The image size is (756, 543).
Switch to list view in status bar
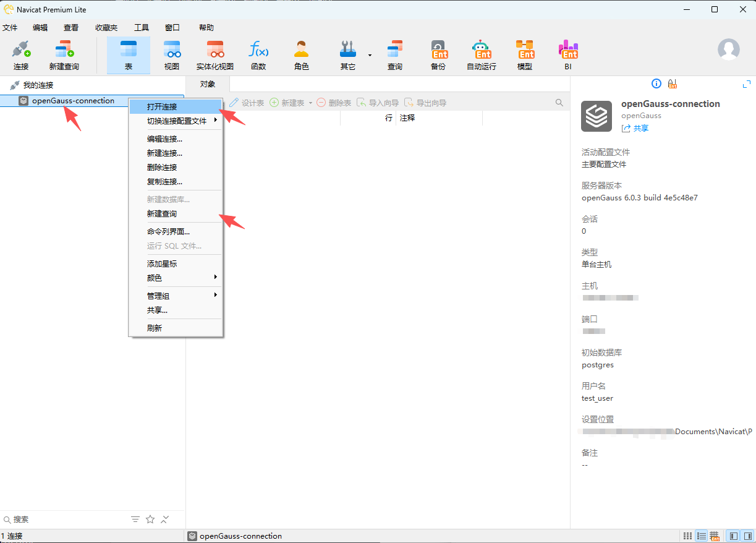702,536
